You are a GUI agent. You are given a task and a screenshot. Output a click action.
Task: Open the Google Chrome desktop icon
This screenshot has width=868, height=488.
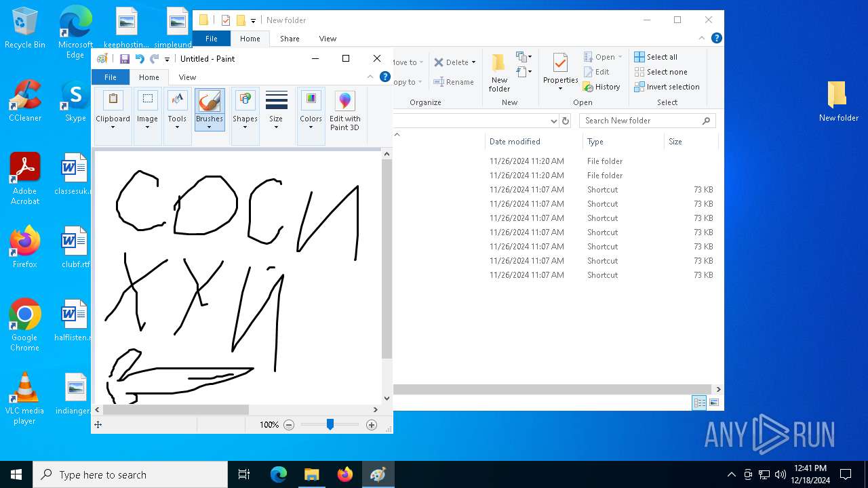(25, 325)
